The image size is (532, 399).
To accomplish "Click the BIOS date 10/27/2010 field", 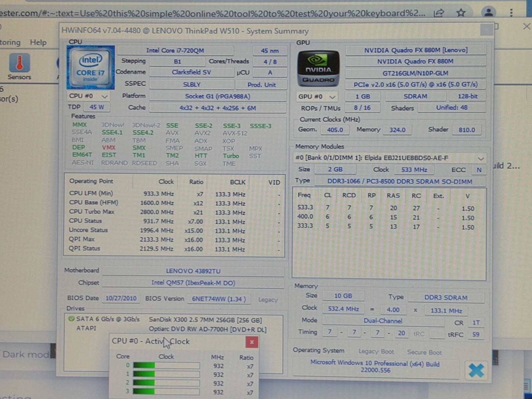I will (x=121, y=298).
